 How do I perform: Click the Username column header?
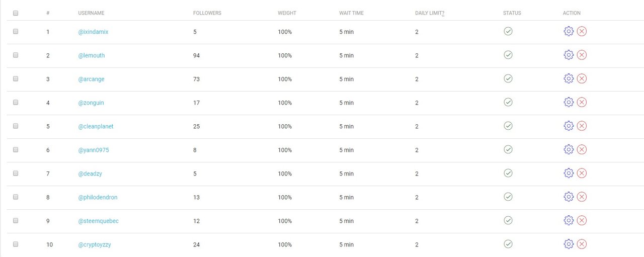91,13
